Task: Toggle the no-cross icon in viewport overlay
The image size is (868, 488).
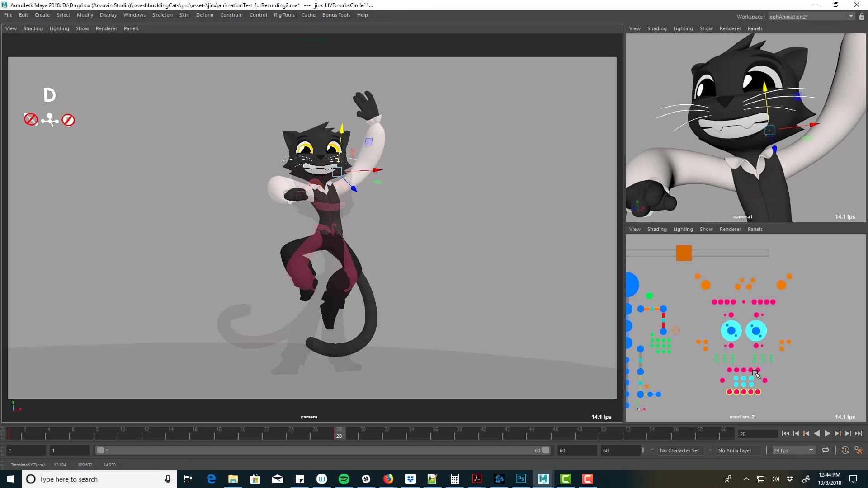Action: coord(30,120)
